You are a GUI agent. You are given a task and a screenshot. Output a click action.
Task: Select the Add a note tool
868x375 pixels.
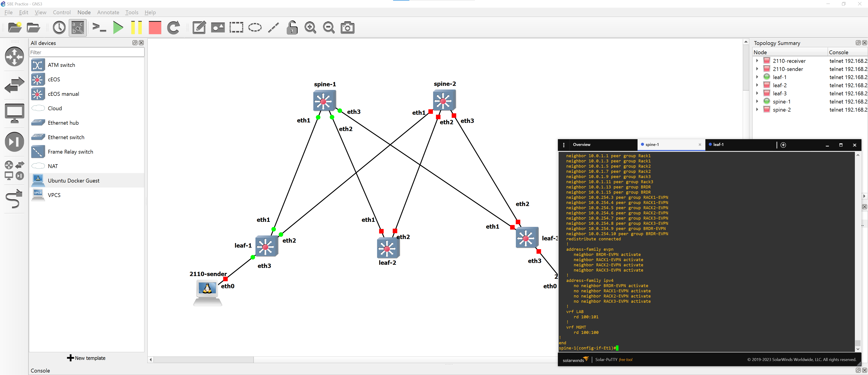(199, 28)
